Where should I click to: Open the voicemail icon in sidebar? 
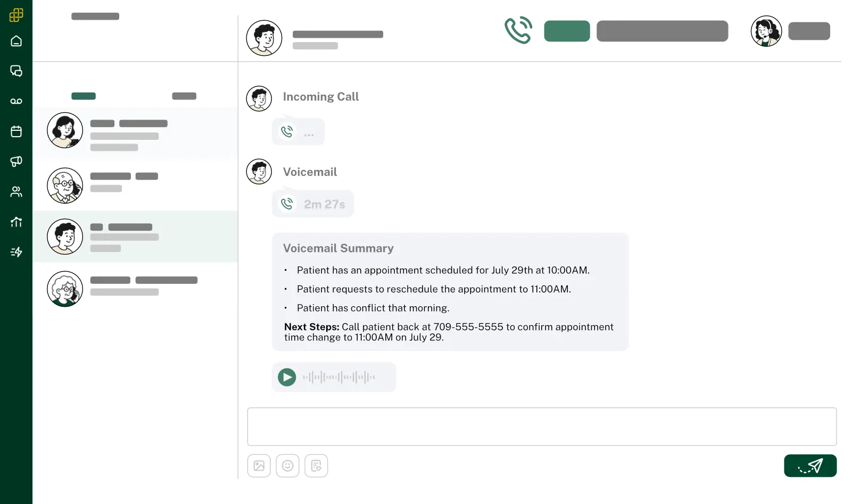[x=16, y=101]
